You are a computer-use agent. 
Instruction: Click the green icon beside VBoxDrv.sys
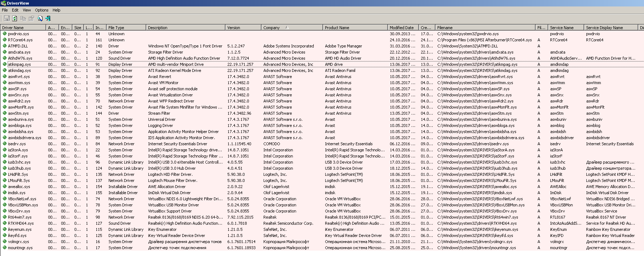point(5,211)
